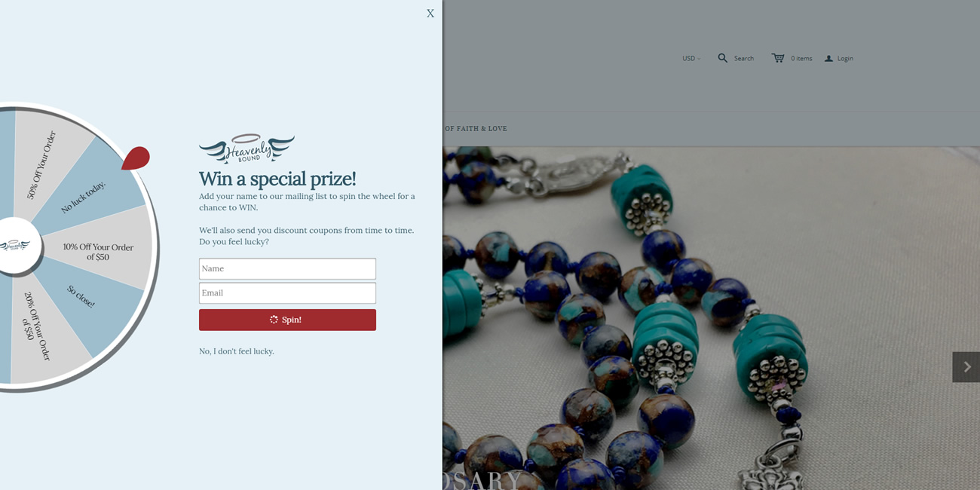Select the "Of Faith & Love" menu item
This screenshot has height=490, width=980.
pyautogui.click(x=476, y=128)
